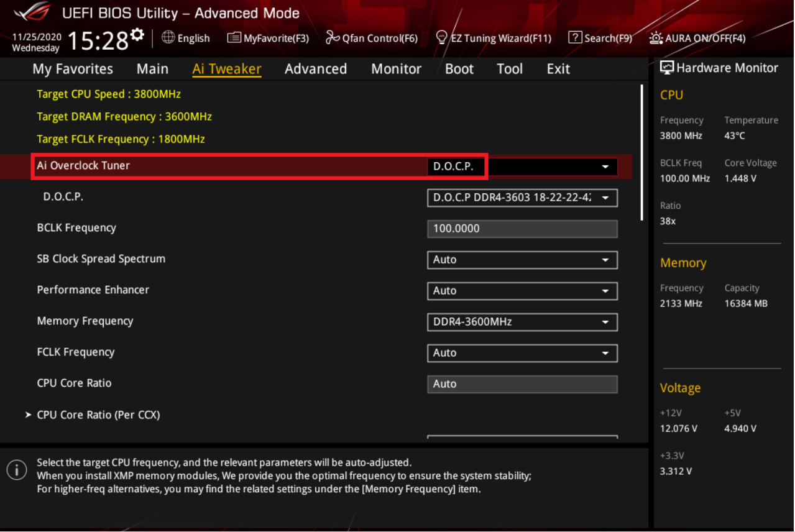Screen dimensions: 795x532
Task: Open FCLK Frequency dropdown
Action: click(x=522, y=353)
